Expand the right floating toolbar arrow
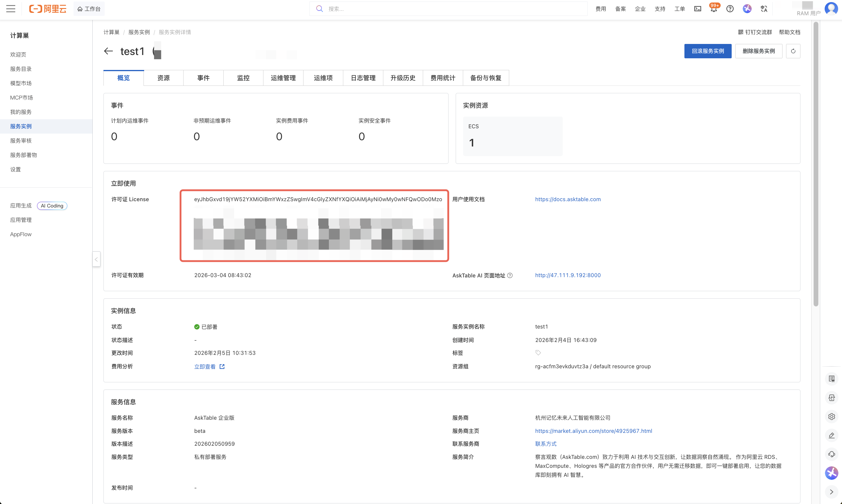842x504 pixels. tap(831, 491)
